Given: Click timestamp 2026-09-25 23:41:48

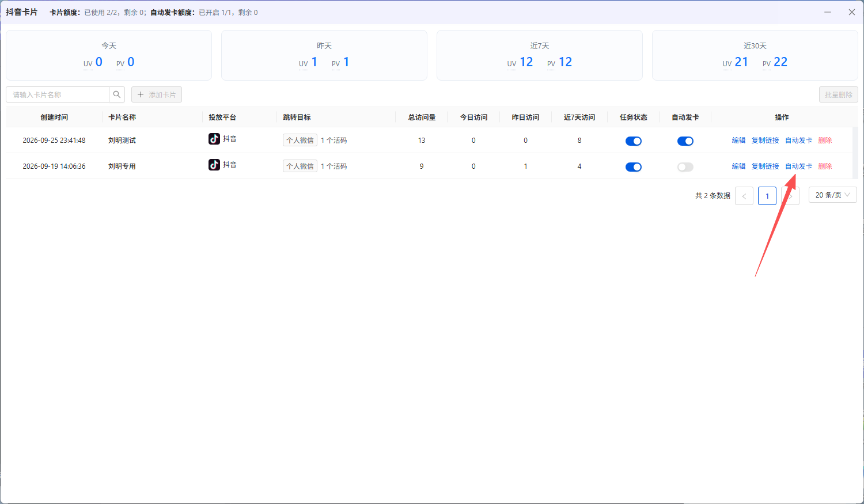Looking at the screenshot, I should click(54, 141).
